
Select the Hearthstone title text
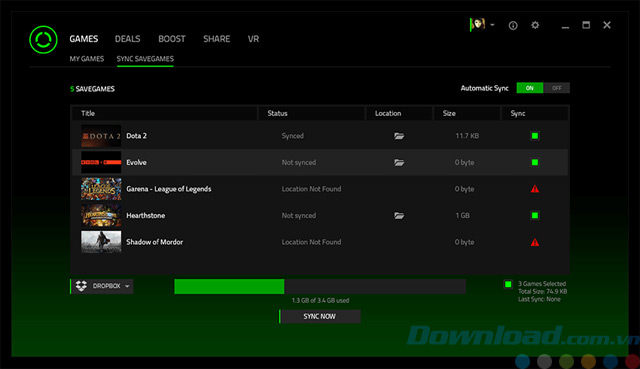tap(146, 216)
